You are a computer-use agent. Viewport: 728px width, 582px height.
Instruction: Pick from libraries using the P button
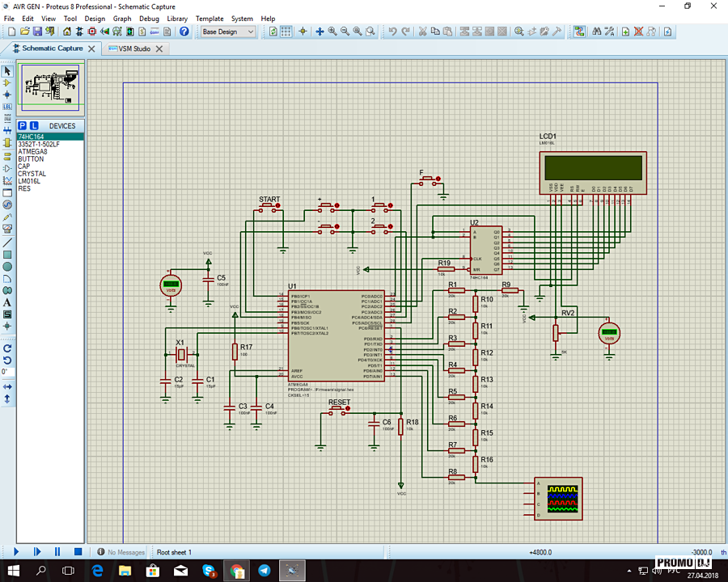point(23,126)
